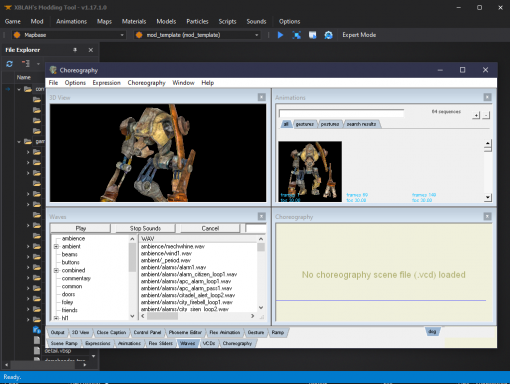This screenshot has height=384, width=510.
Task: Open the Particles menu
Action: 197,21
